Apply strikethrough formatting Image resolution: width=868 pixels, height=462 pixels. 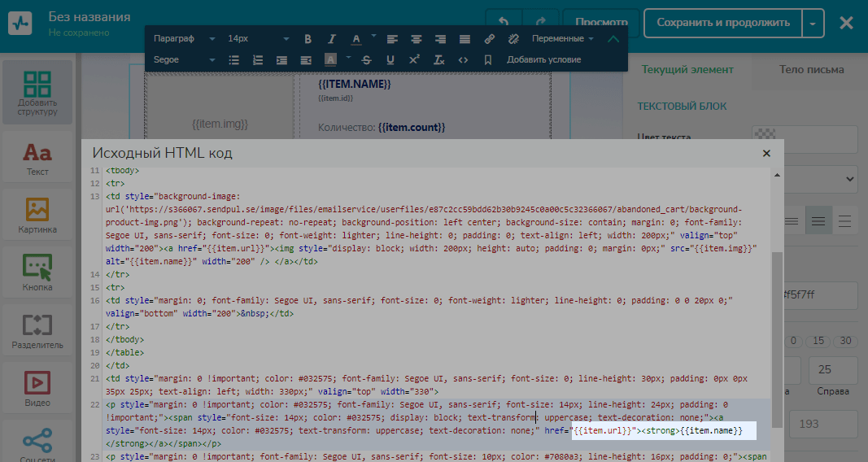tap(366, 60)
